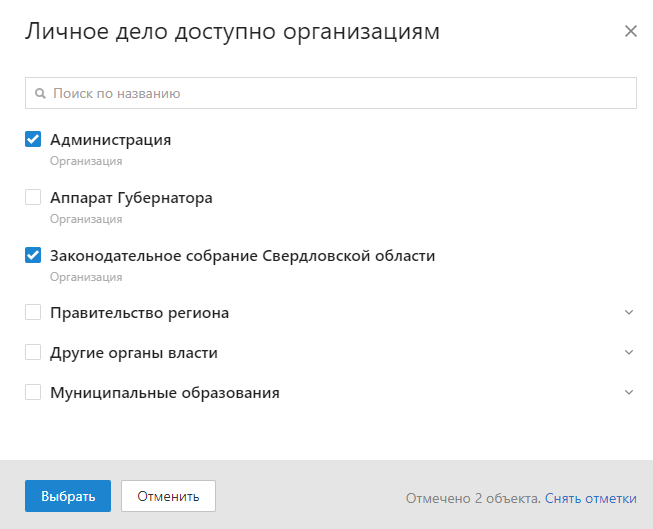Check the Аппарат Губернатора checkbox
The width and height of the screenshot is (653, 529).
33,197
